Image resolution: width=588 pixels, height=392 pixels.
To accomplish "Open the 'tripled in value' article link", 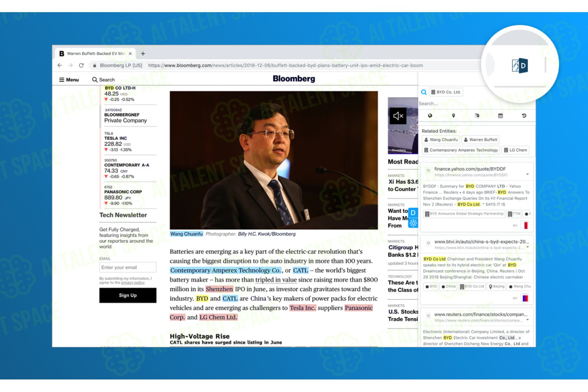I will click(x=276, y=280).
